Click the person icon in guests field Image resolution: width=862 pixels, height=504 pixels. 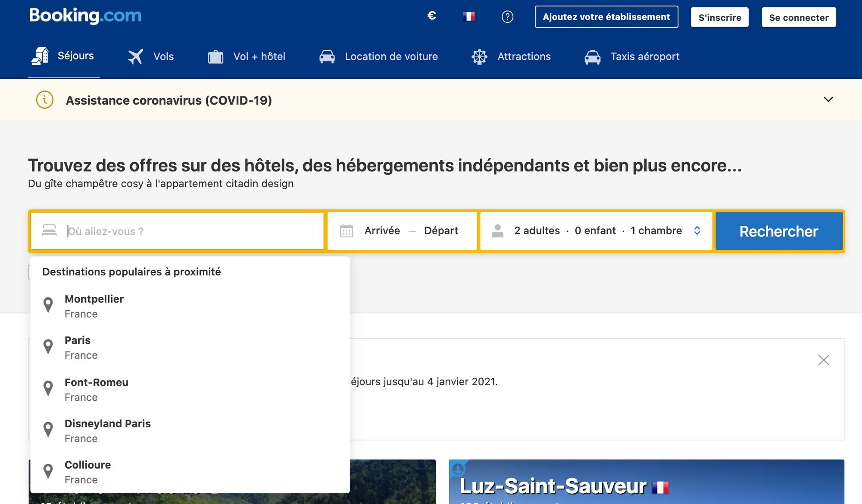click(497, 231)
